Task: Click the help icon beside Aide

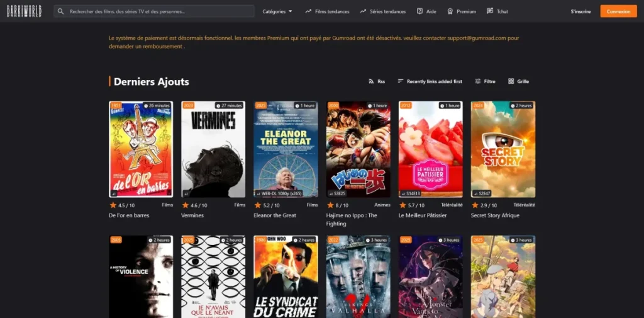Action: pyautogui.click(x=419, y=11)
